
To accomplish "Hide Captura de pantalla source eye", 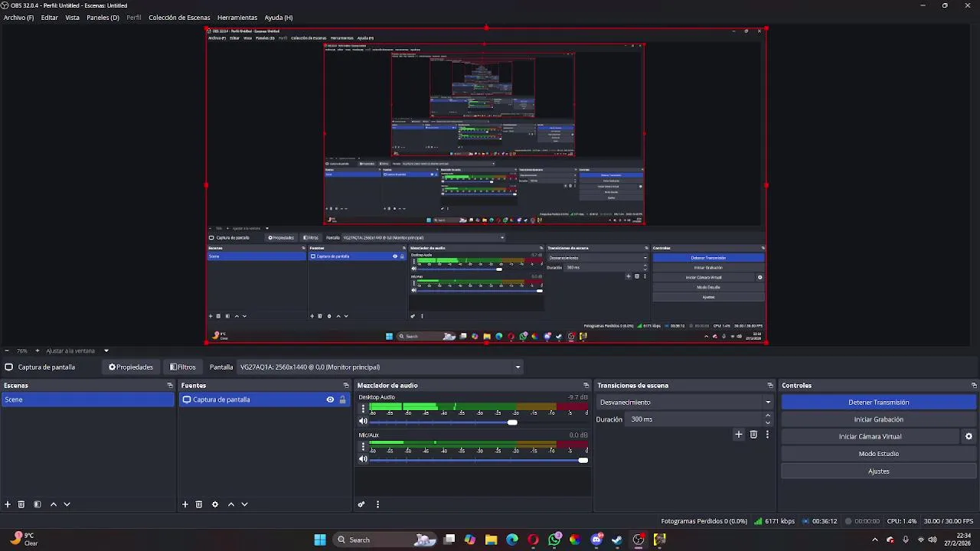I will point(330,399).
